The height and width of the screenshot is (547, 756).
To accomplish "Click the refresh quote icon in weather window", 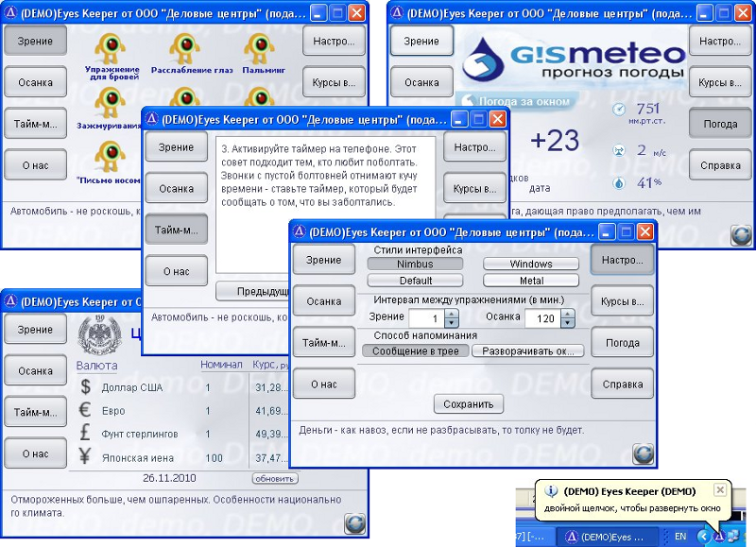I will [x=742, y=234].
